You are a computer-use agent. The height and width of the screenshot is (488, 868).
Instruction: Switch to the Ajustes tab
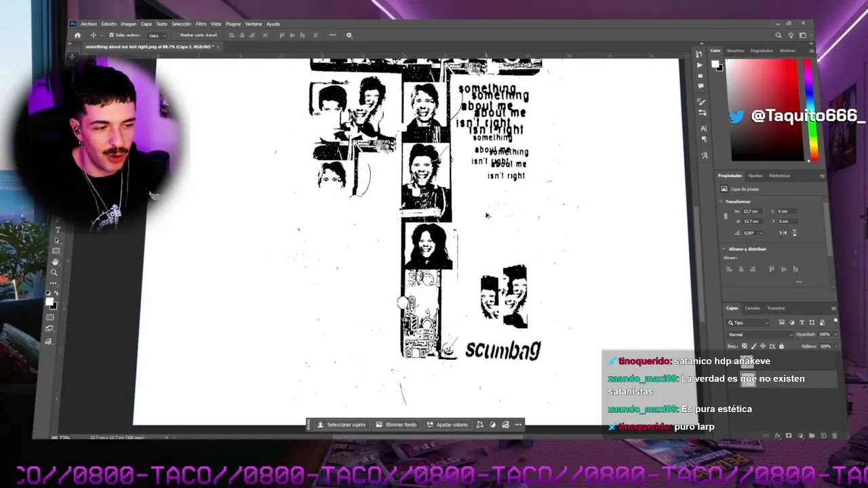[x=755, y=176]
